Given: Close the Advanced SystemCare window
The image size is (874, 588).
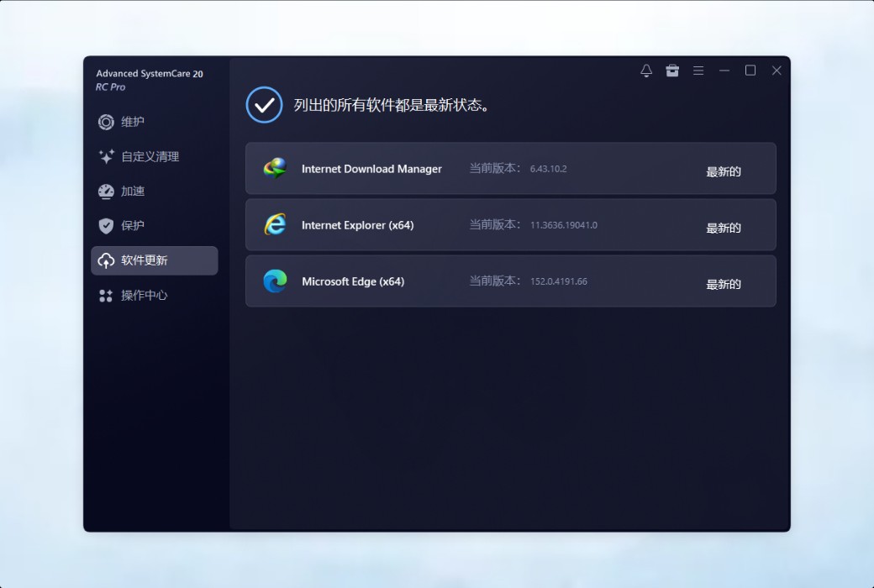Looking at the screenshot, I should coord(777,71).
